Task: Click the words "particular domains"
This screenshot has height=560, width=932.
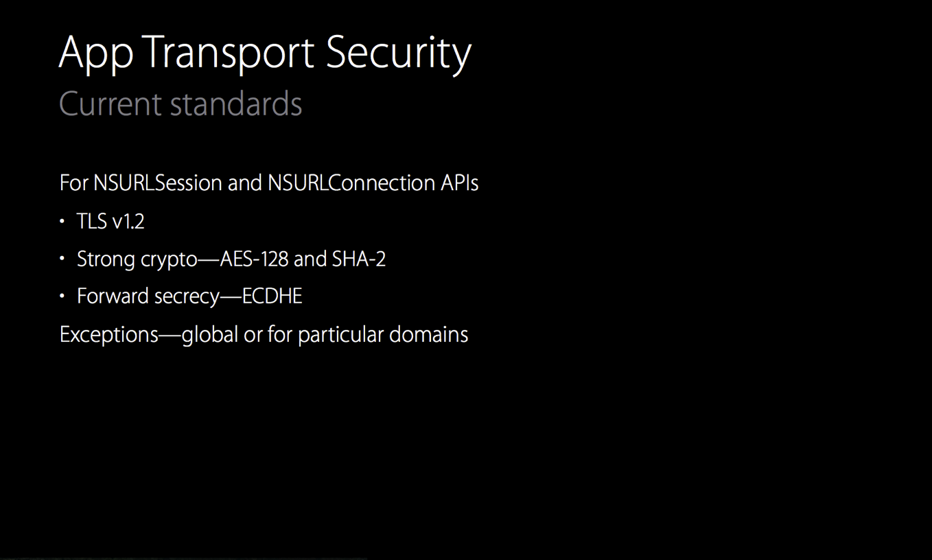Action: pos(383,335)
